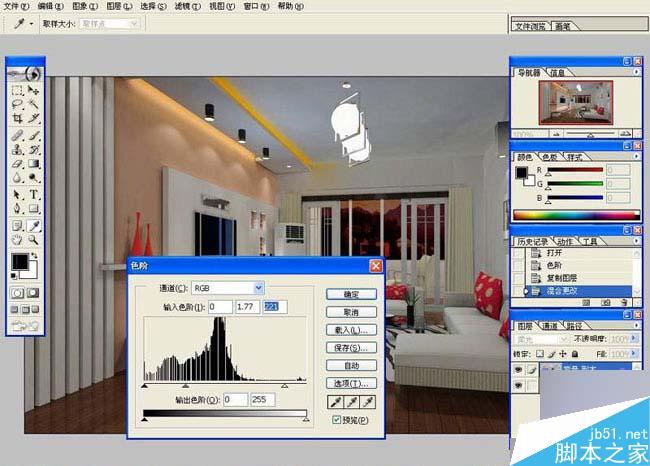The image size is (650, 466).
Task: Switch to the 色板 swatches tab
Action: pyautogui.click(x=550, y=157)
